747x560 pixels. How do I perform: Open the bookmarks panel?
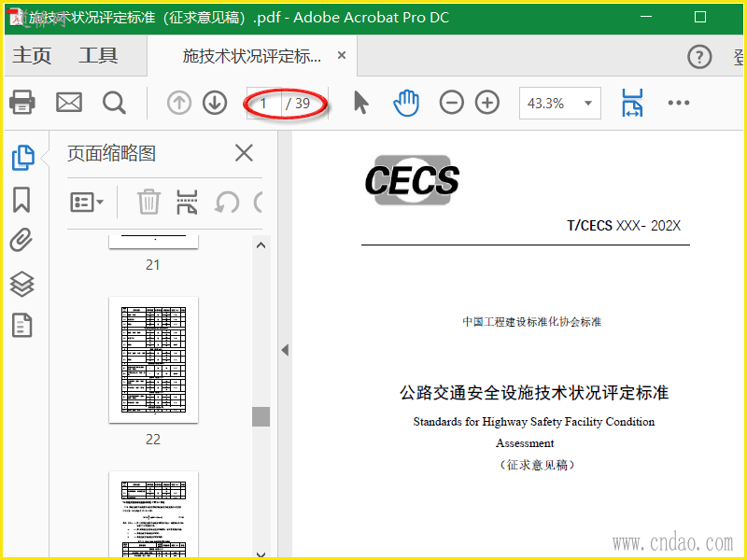coord(21,199)
